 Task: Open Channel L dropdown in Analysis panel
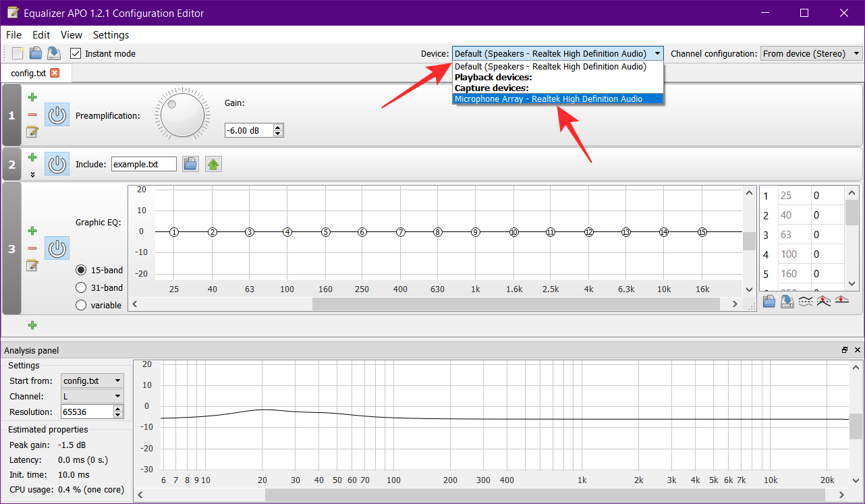pyautogui.click(x=92, y=396)
